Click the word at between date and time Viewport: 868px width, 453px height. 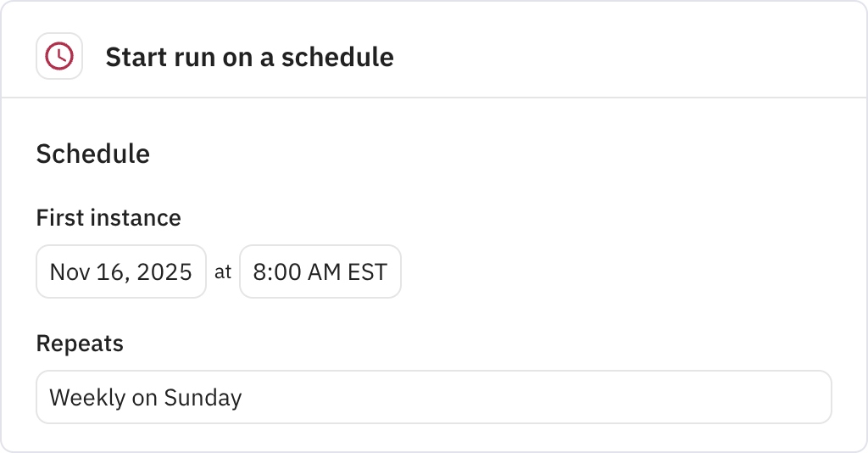pyautogui.click(x=223, y=272)
